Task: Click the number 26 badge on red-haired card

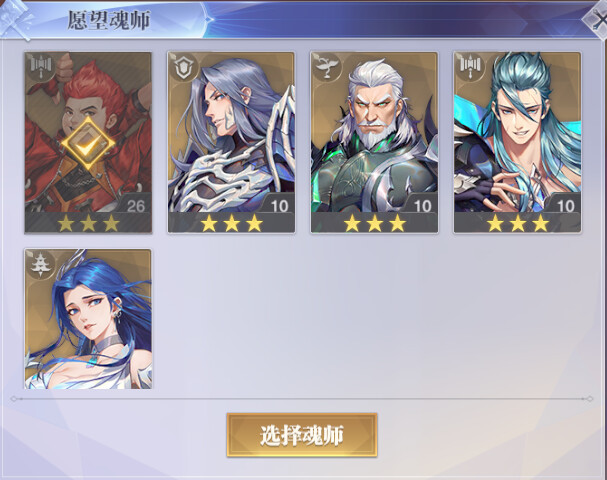Action: tap(136, 206)
